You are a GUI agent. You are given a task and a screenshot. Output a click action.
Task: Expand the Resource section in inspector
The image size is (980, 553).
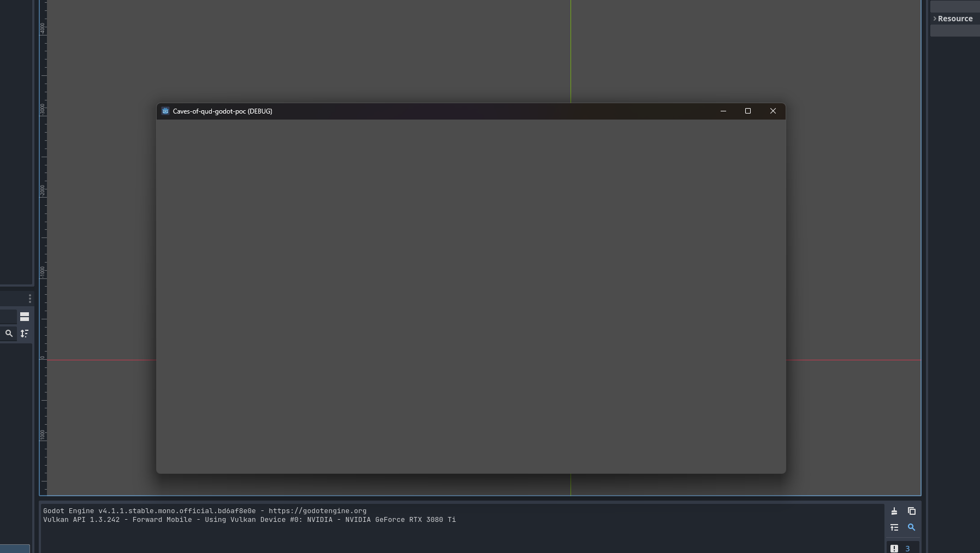pos(954,19)
